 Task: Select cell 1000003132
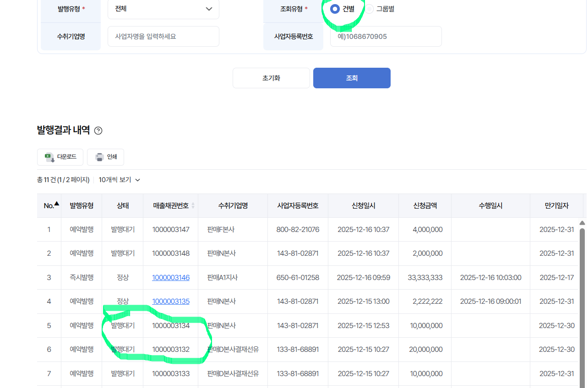(171, 349)
